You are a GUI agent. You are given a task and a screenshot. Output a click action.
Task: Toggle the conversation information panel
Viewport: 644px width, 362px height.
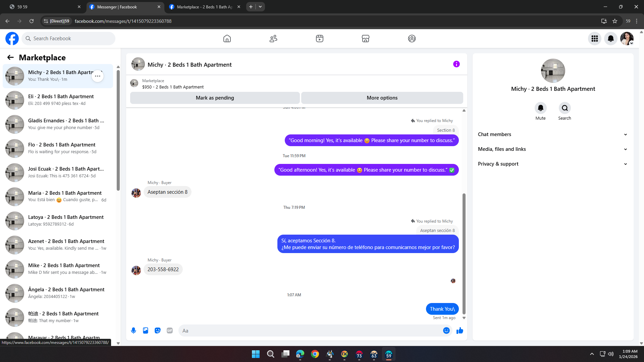tap(456, 64)
